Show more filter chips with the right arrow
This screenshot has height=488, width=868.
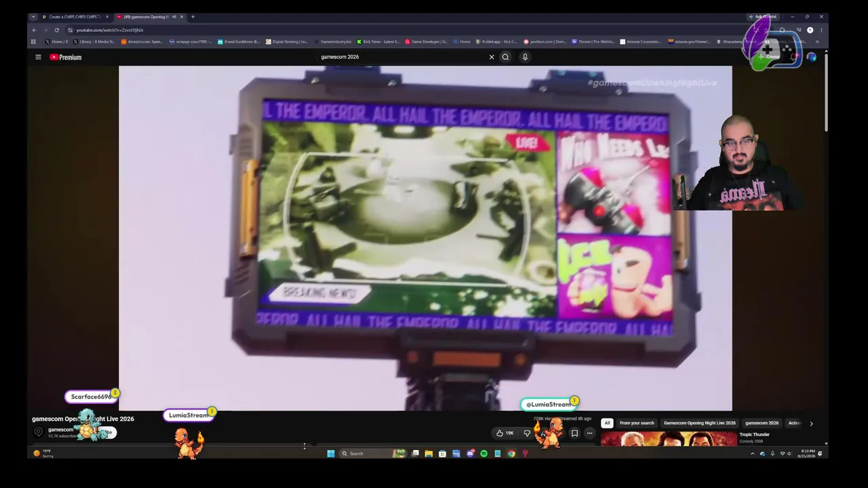(x=811, y=424)
